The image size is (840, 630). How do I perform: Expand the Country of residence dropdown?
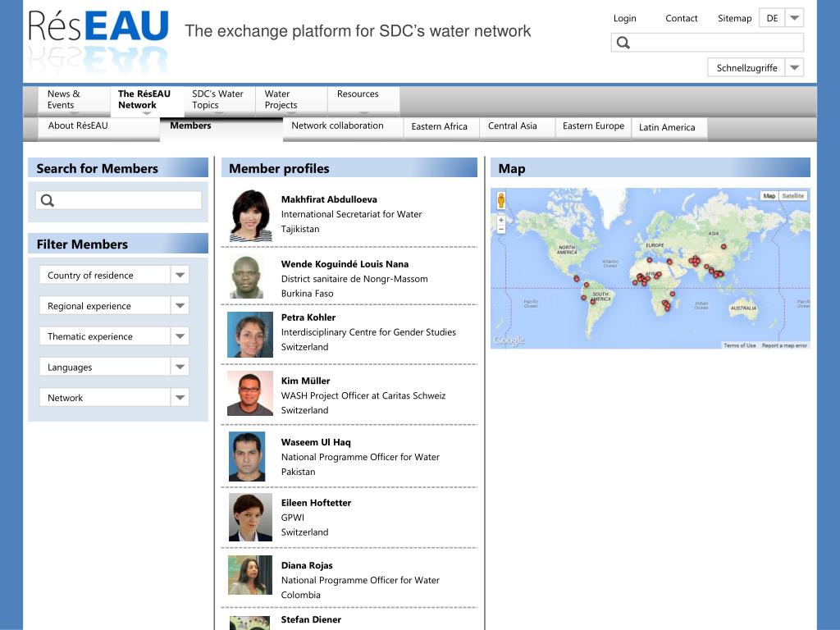(x=180, y=275)
